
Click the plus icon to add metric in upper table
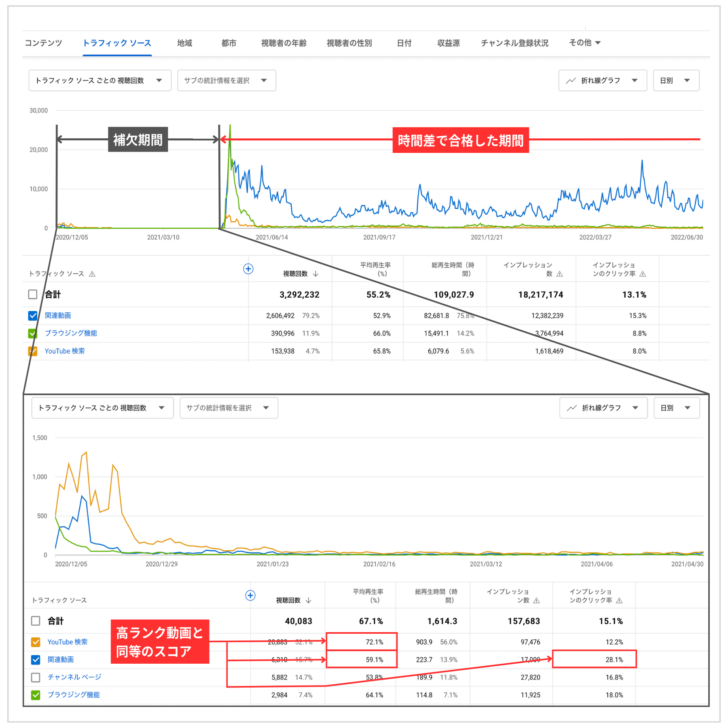point(248,269)
